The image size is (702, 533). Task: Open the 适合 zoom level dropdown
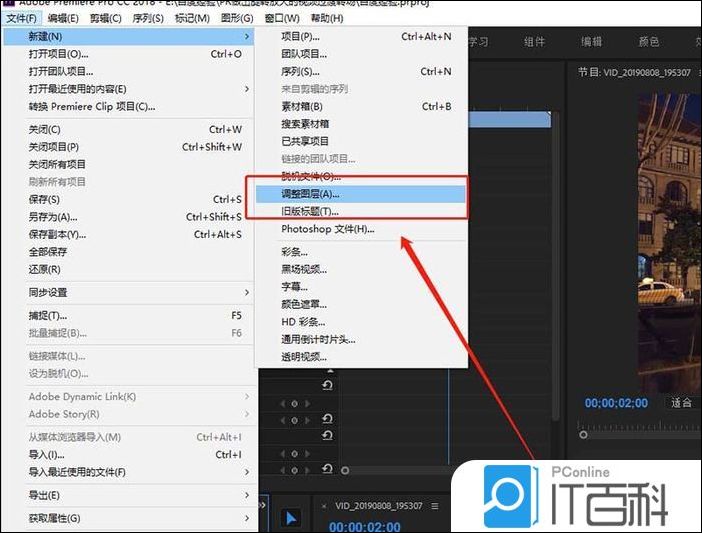tap(682, 403)
